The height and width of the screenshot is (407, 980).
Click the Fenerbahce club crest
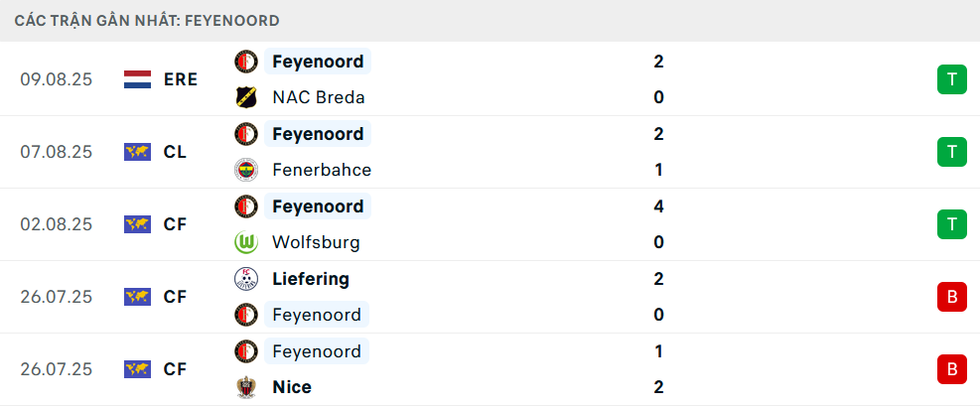[245, 170]
